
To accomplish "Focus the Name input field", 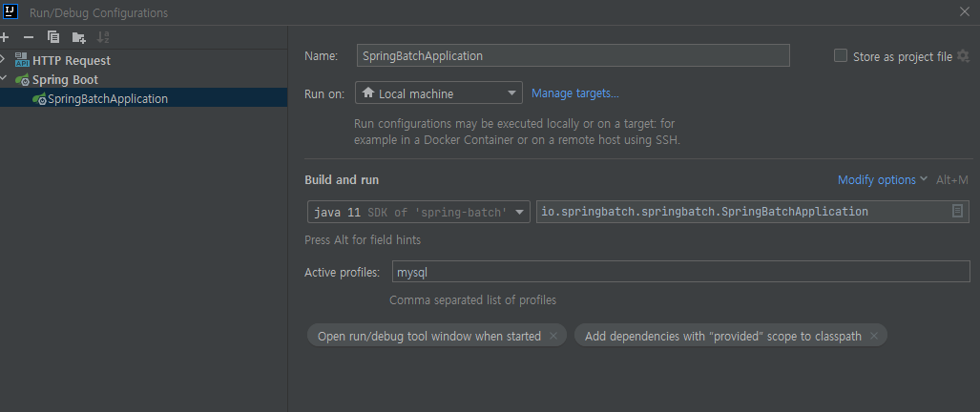I will coord(573,55).
